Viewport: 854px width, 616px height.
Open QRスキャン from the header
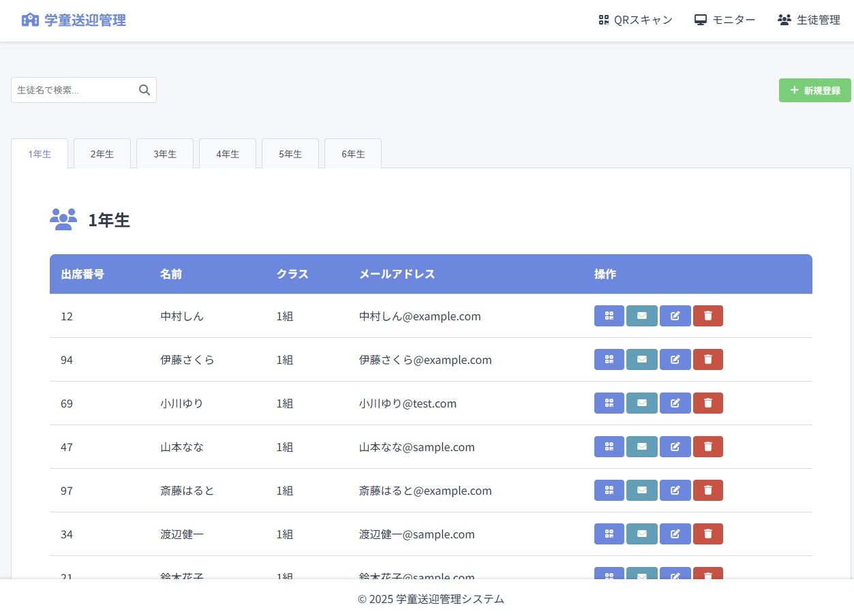(635, 20)
